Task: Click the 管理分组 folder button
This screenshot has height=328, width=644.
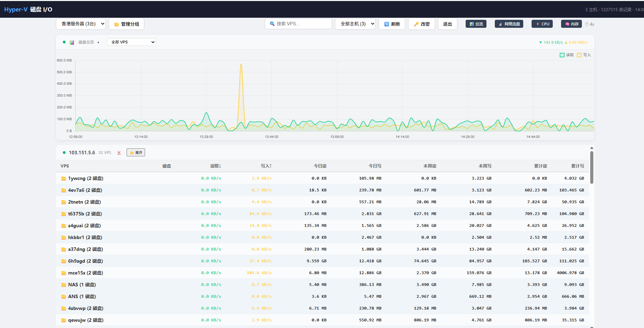Action: (126, 24)
